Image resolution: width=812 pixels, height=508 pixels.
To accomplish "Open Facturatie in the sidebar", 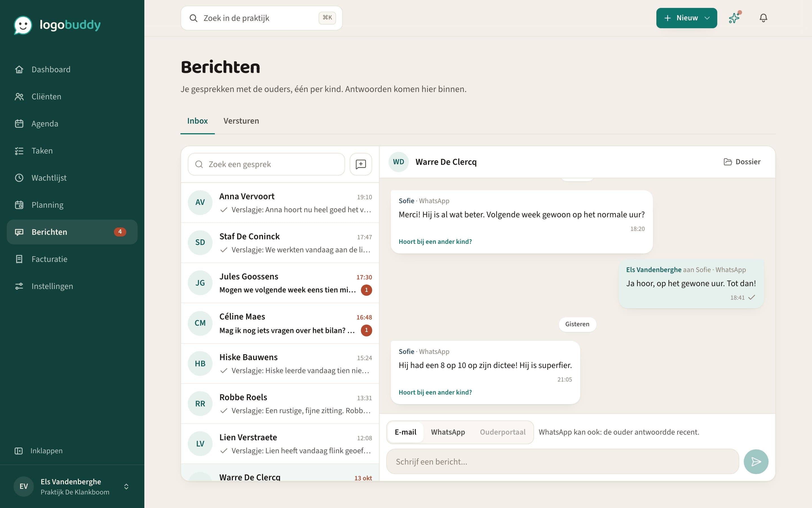I will 72,259.
